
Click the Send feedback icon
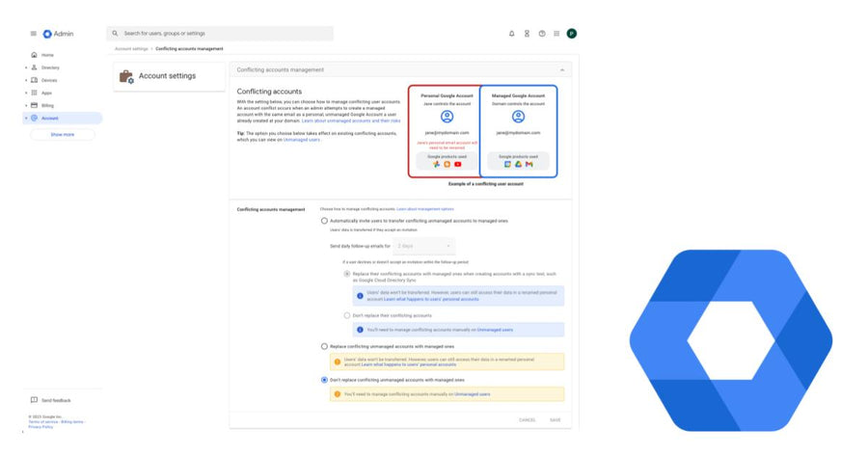click(x=35, y=400)
